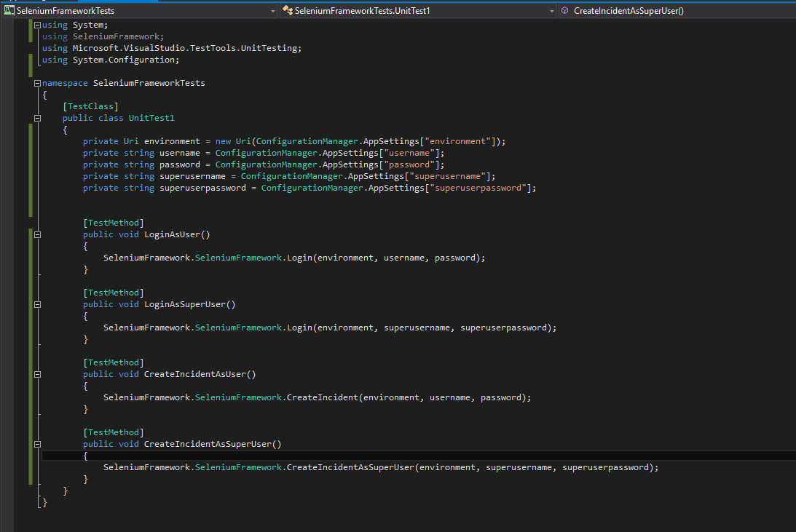This screenshot has height=532, width=796.
Task: Open the SeleniumFrameworkTests.UnitTest1 type dropdown
Action: tap(419, 11)
